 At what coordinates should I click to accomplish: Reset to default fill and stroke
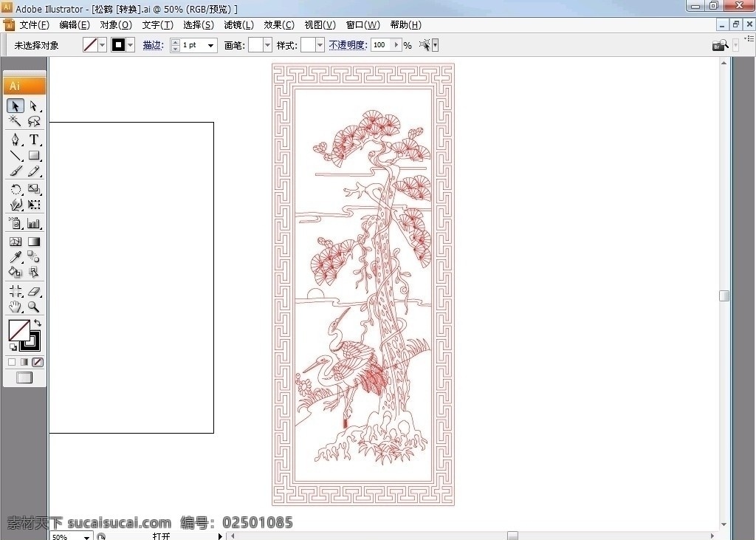click(x=13, y=346)
